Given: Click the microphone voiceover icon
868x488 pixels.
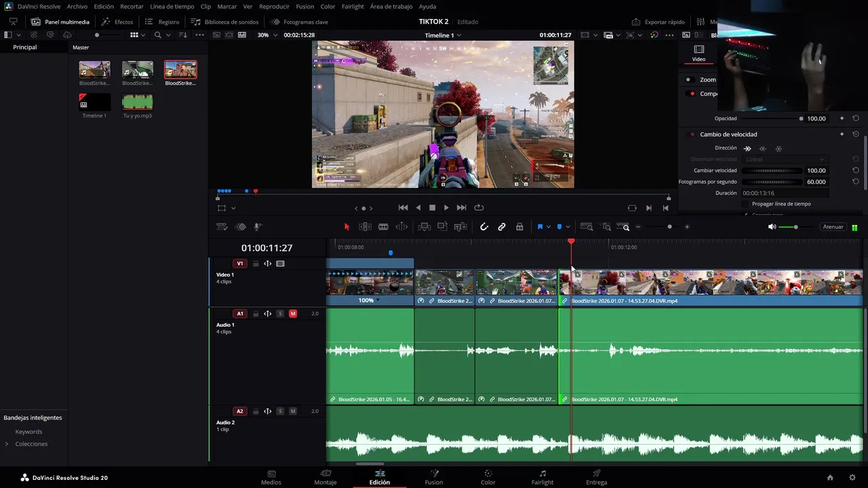Looking at the screenshot, I should point(258,227).
